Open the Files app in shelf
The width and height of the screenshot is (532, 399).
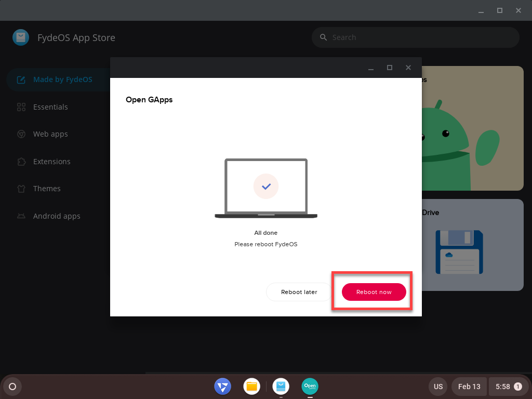pos(252,387)
